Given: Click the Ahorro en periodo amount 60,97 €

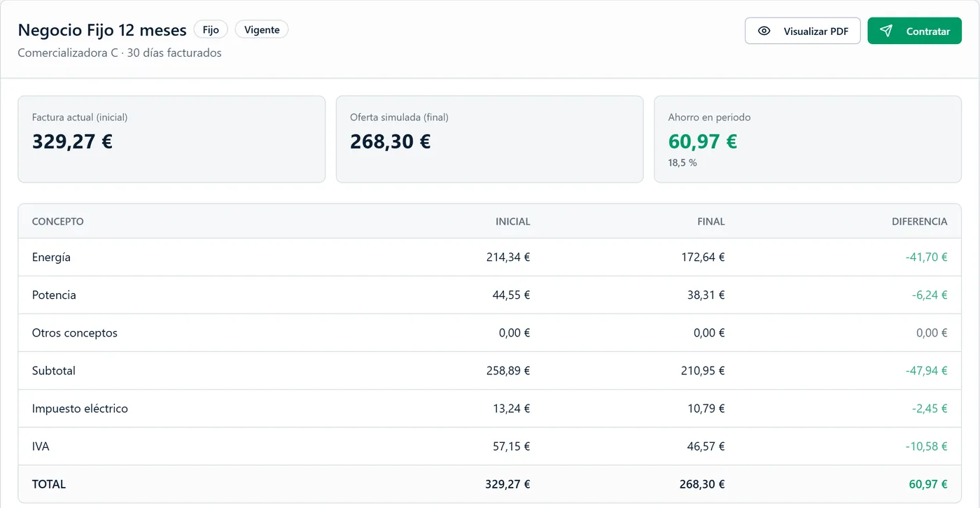Looking at the screenshot, I should point(703,141).
